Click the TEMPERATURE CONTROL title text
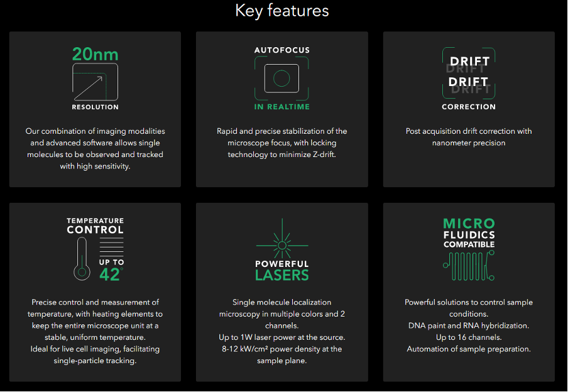 [96, 226]
